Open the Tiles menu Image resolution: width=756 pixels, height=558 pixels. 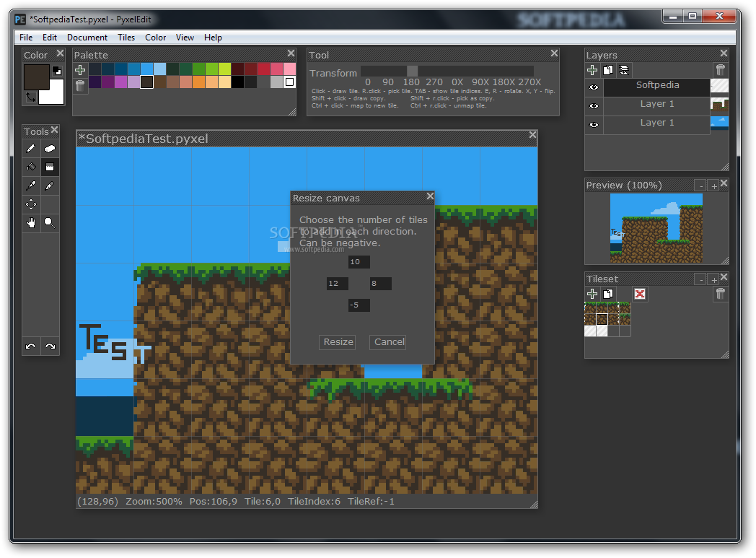pos(126,37)
